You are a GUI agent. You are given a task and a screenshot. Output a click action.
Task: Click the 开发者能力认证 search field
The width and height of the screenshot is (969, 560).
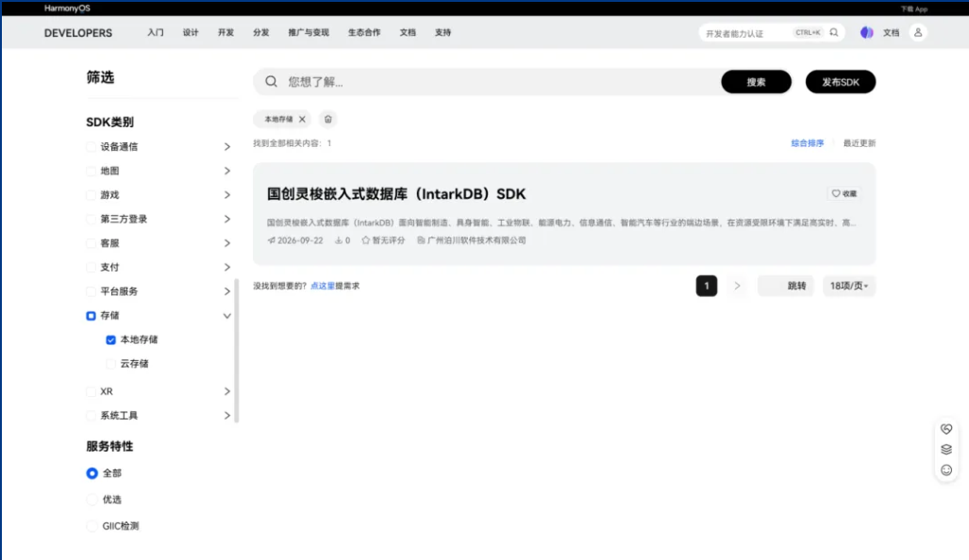point(745,33)
